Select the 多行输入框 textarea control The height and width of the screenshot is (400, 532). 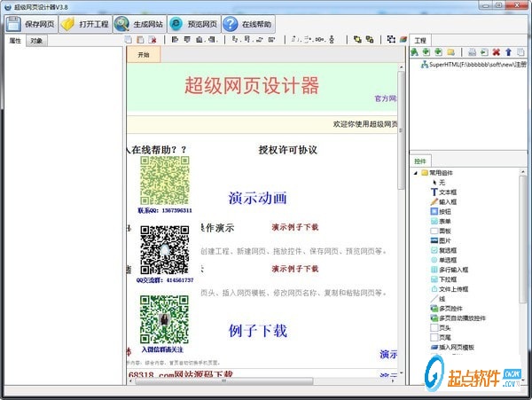click(450, 270)
